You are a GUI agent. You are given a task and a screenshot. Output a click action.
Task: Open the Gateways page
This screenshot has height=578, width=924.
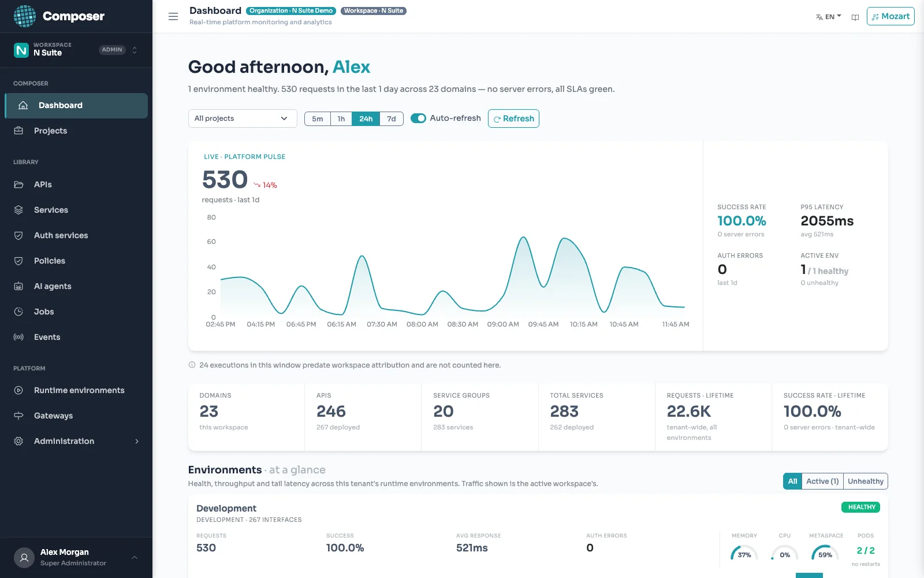coord(76,416)
